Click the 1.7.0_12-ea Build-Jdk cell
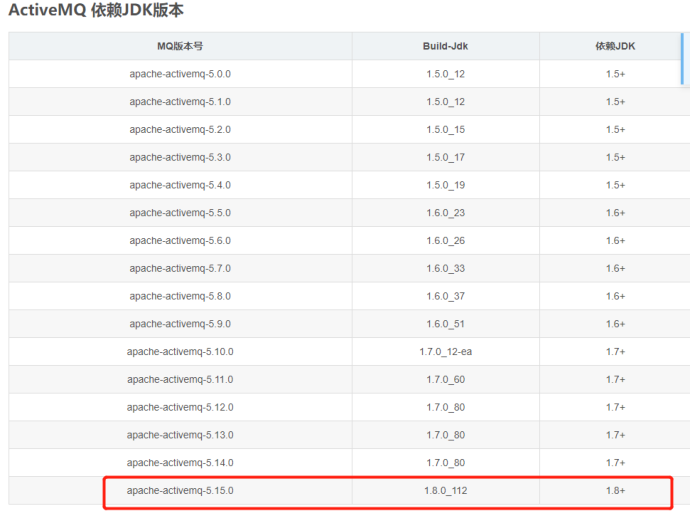 (445, 352)
